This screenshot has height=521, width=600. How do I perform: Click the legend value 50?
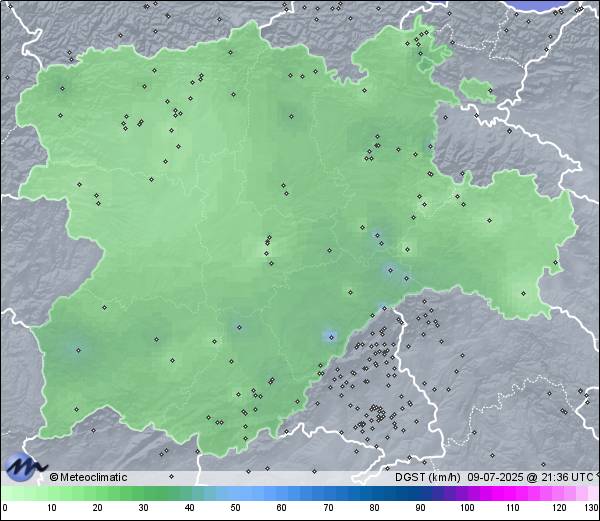(x=235, y=508)
